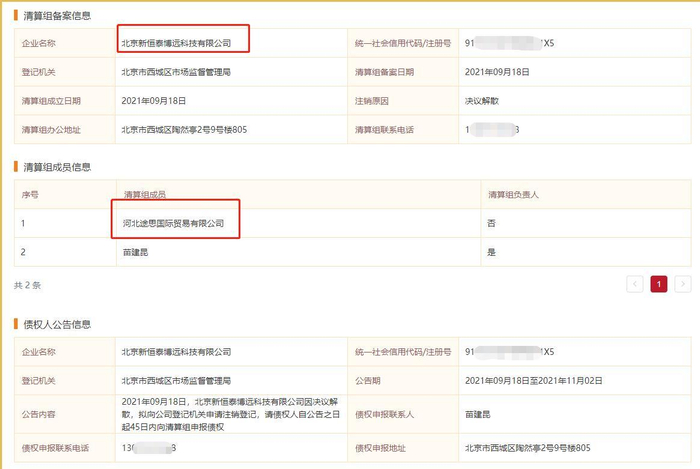The height and width of the screenshot is (469, 700).
Task: Select 北京新恒泰博远科技有限公司 in 清算组备案信息 table
Action: (176, 43)
